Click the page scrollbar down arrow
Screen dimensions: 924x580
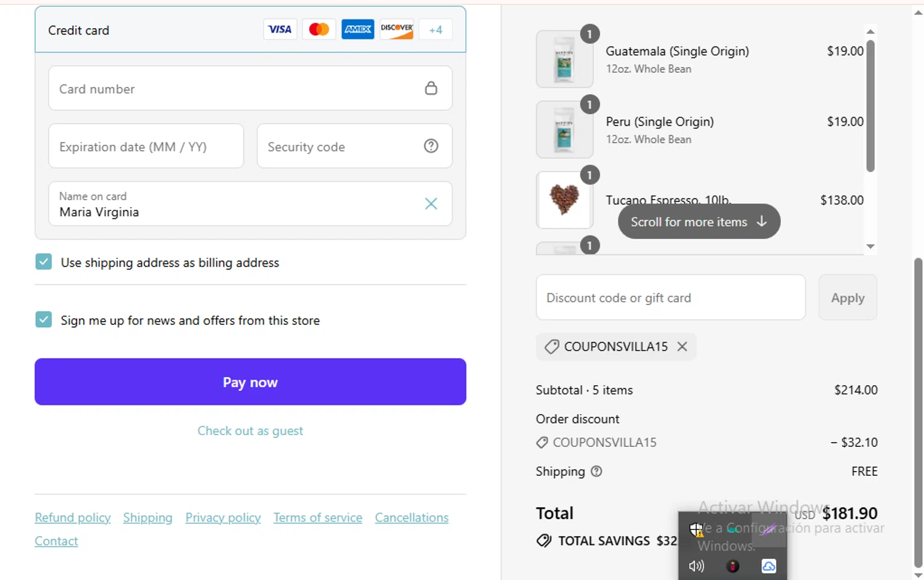pyautogui.click(x=918, y=575)
